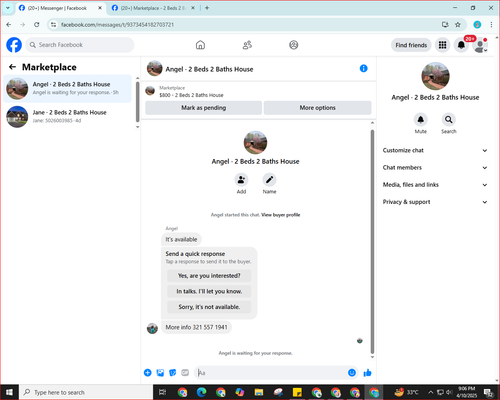Image resolution: width=500 pixels, height=400 pixels.
Task: Open the emoji picker in message box
Action: (352, 373)
